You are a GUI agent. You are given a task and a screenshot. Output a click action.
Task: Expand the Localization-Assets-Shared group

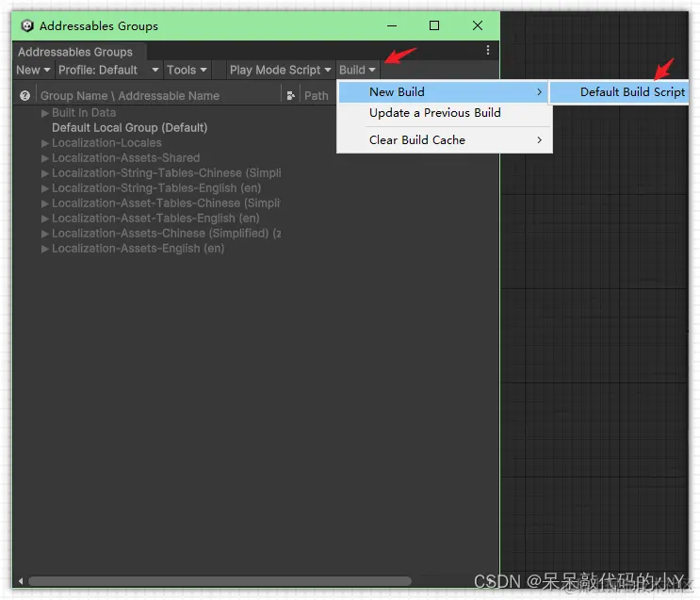[x=44, y=158]
